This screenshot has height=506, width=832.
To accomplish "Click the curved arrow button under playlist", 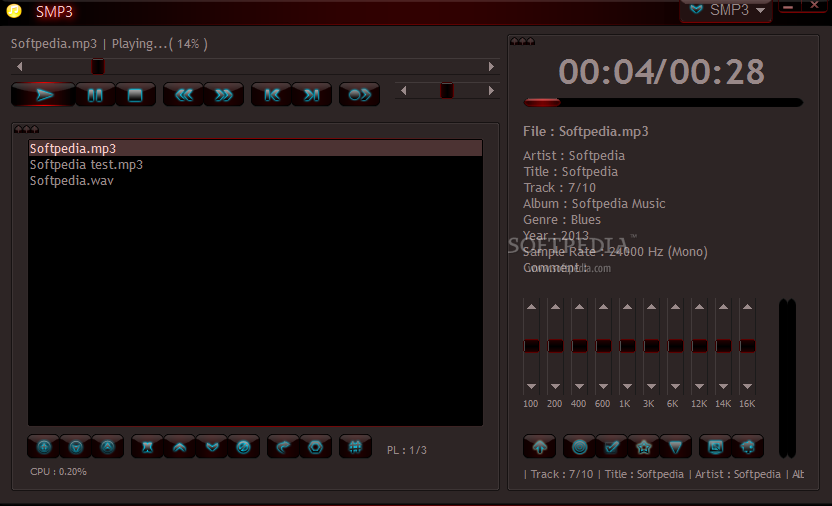I will (283, 447).
